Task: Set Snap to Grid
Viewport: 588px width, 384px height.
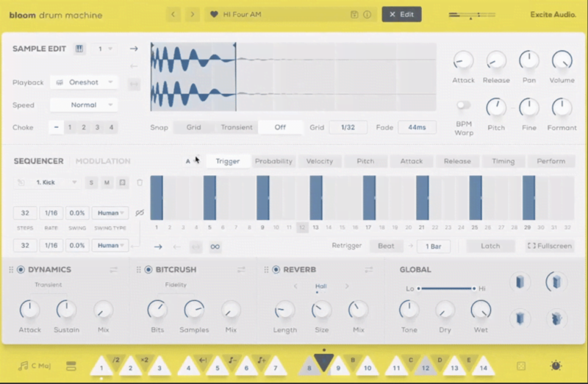Action: click(193, 127)
